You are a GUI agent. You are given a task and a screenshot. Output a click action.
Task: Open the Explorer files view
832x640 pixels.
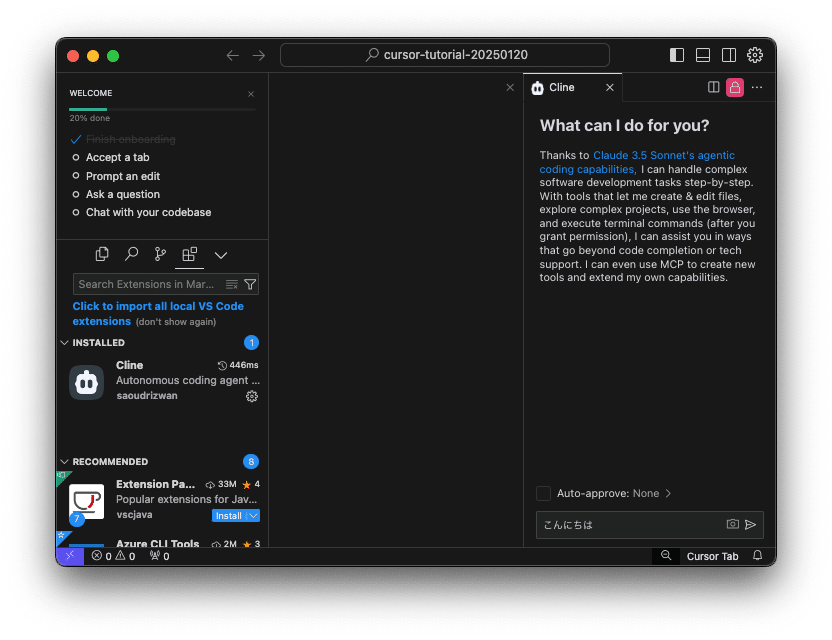[102, 255]
